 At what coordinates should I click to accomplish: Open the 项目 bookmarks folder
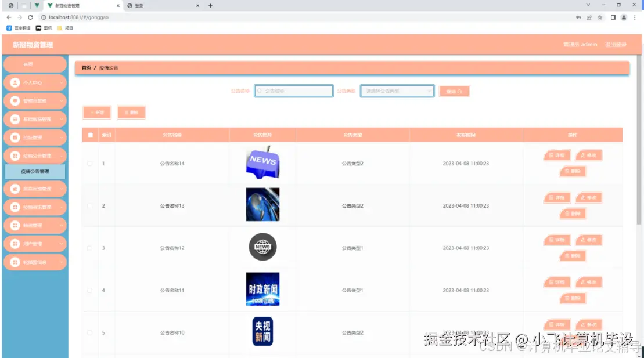coord(65,28)
